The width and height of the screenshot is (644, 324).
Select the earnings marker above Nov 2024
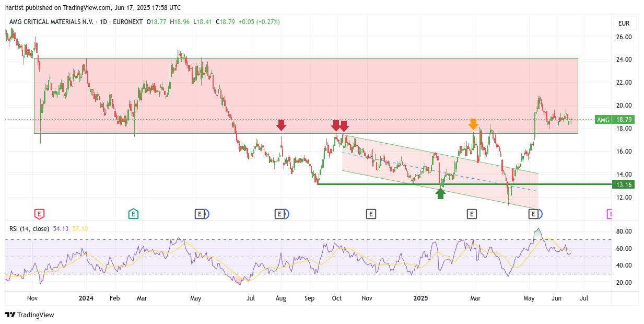pos(370,214)
